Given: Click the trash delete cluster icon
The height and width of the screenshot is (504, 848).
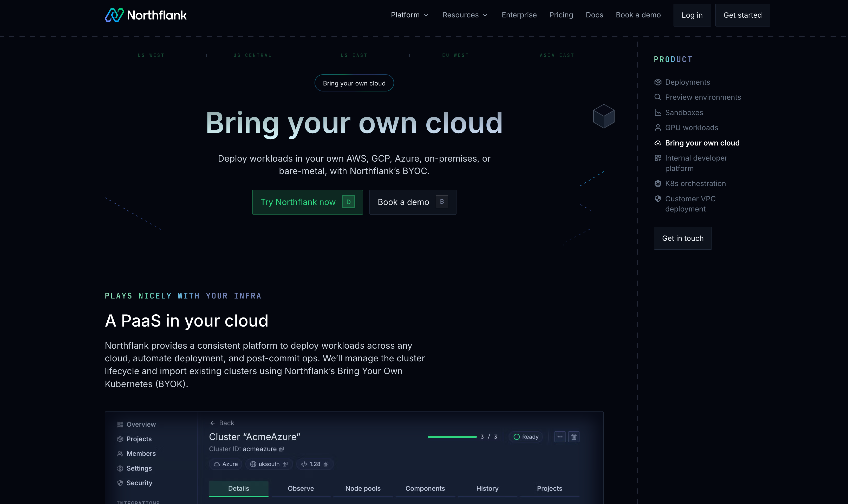Looking at the screenshot, I should (574, 437).
